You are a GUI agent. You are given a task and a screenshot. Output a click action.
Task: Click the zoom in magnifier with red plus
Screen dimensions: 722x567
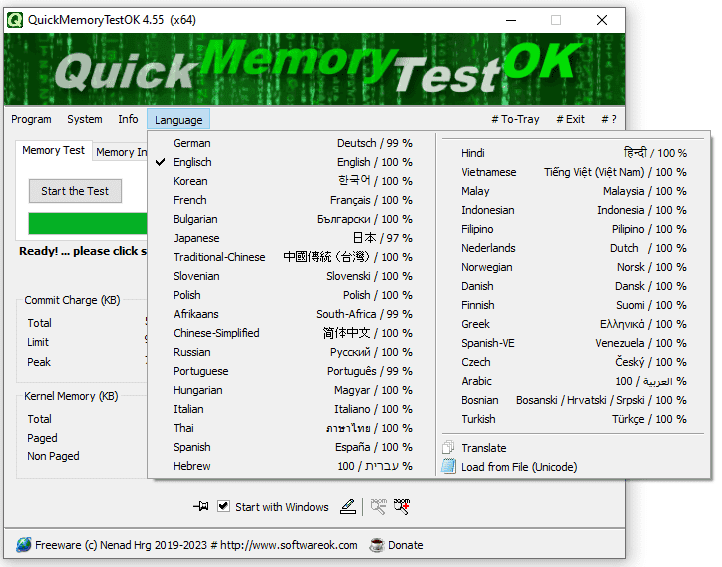pyautogui.click(x=402, y=507)
